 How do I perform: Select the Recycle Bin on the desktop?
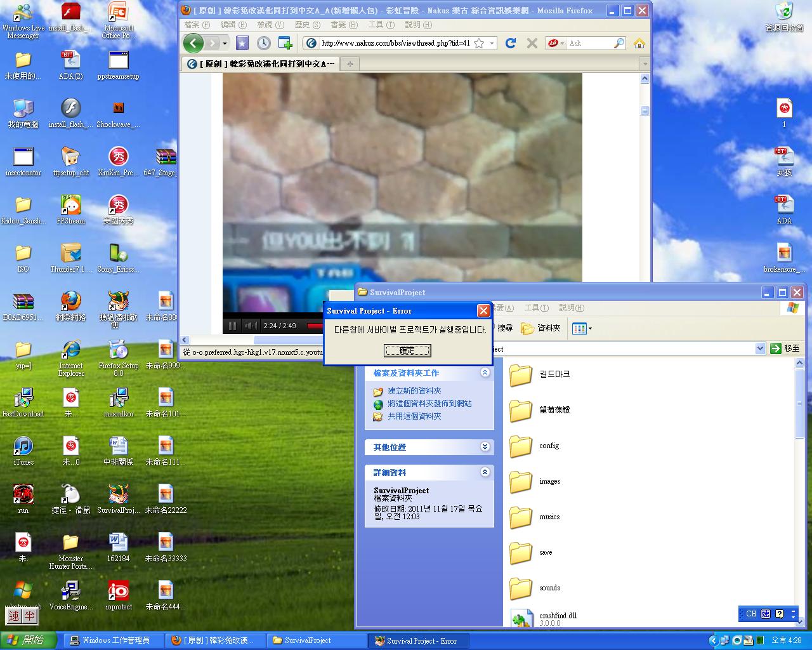(x=784, y=13)
